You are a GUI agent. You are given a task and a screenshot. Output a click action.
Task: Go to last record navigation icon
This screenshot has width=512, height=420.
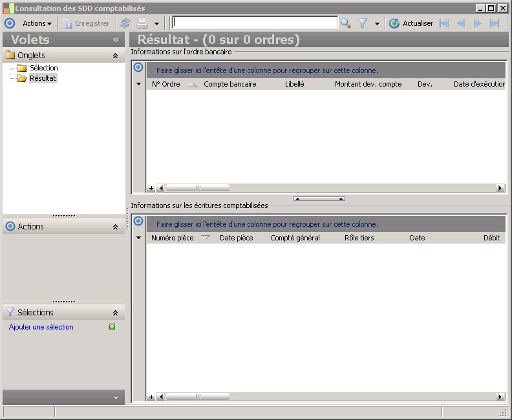[495, 23]
